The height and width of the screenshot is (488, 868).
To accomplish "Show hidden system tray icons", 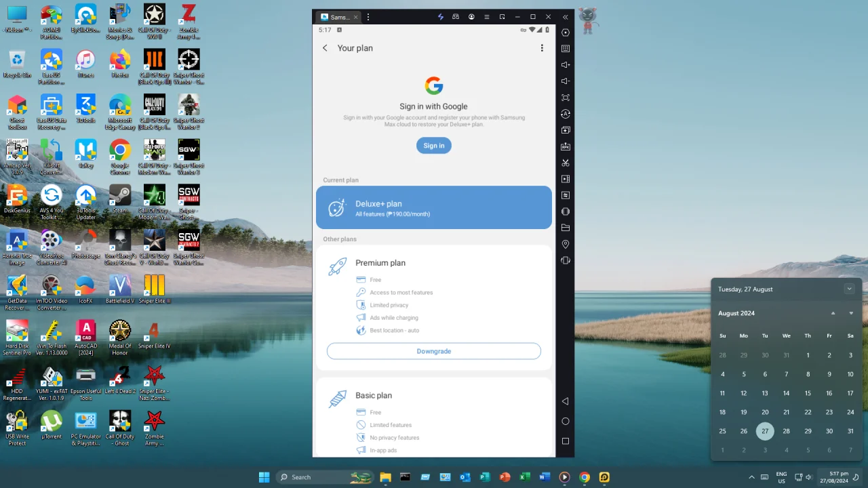I will (x=751, y=477).
